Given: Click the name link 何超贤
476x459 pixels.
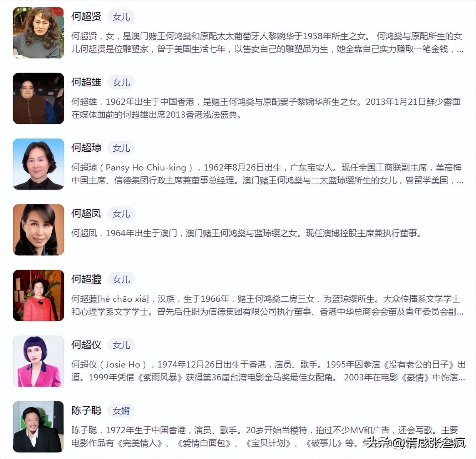Looking at the screenshot, I should pos(86,16).
